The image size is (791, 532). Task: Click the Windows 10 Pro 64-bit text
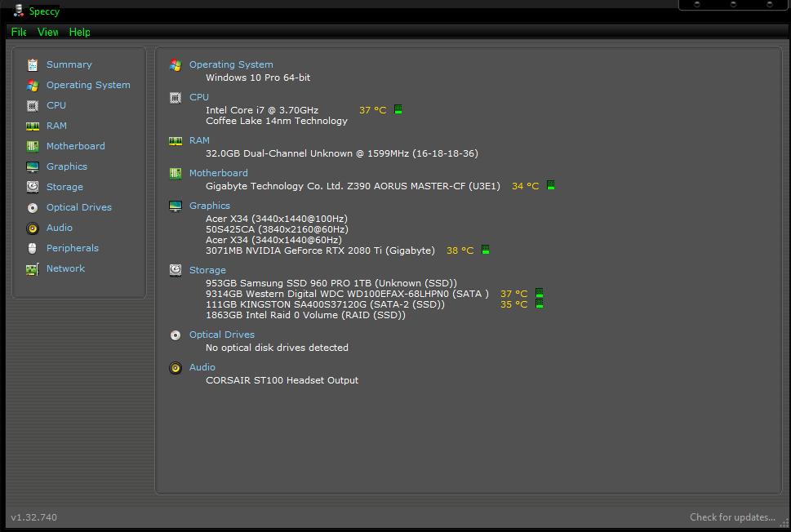pyautogui.click(x=258, y=78)
